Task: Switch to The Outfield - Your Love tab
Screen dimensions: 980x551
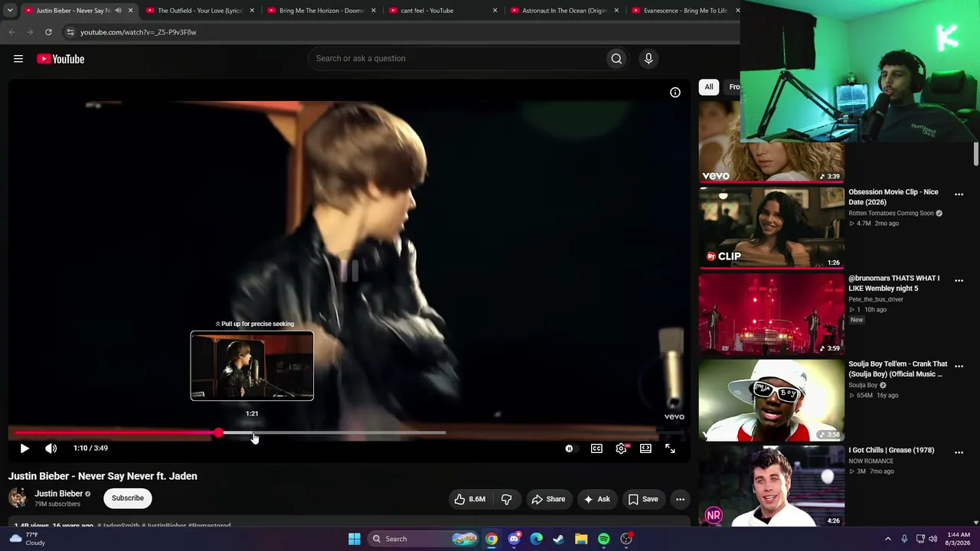Action: point(199,11)
